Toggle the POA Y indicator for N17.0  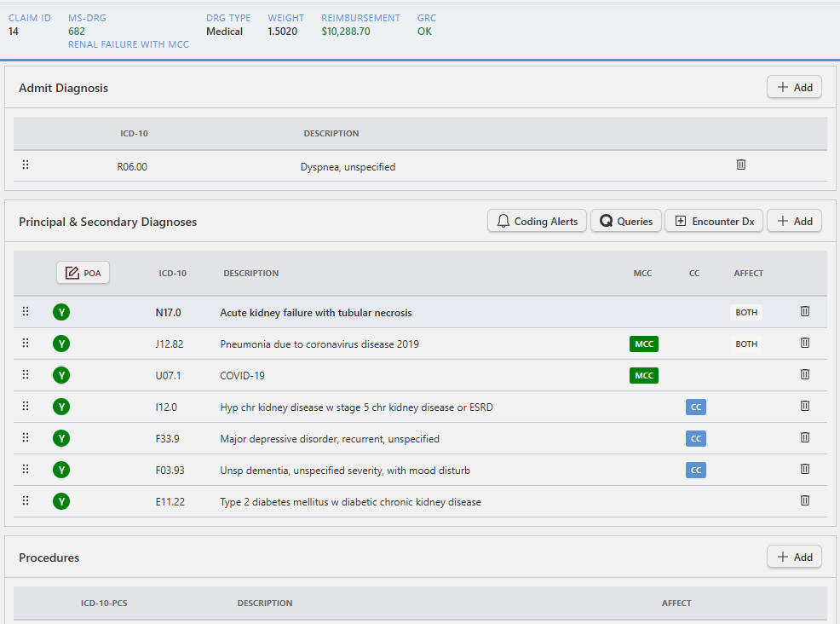click(x=60, y=312)
